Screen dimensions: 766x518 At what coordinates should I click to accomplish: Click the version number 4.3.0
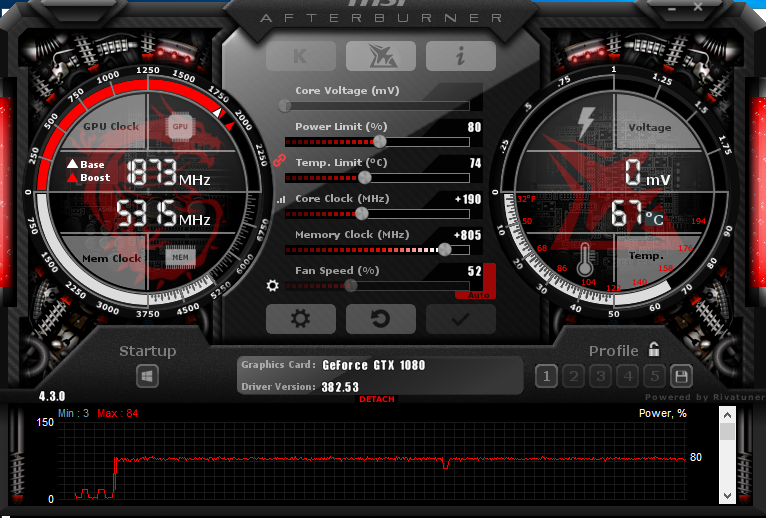tap(52, 396)
